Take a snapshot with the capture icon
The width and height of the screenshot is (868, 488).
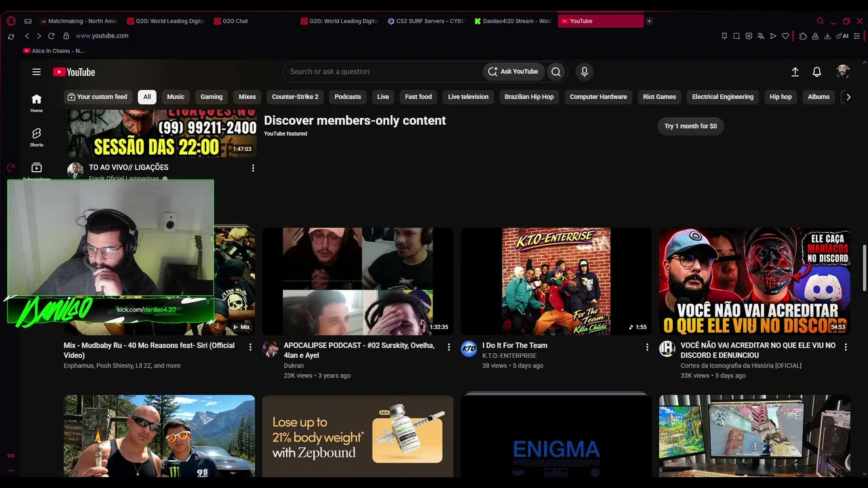click(736, 36)
